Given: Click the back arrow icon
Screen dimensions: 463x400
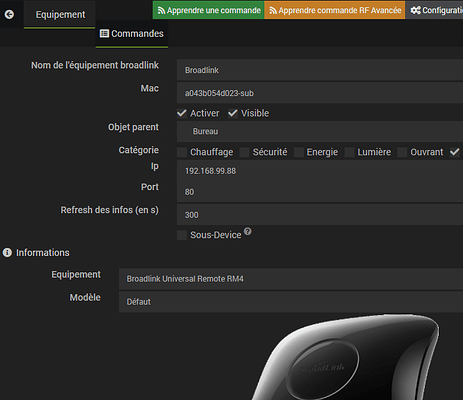Looking at the screenshot, I should 9,14.
